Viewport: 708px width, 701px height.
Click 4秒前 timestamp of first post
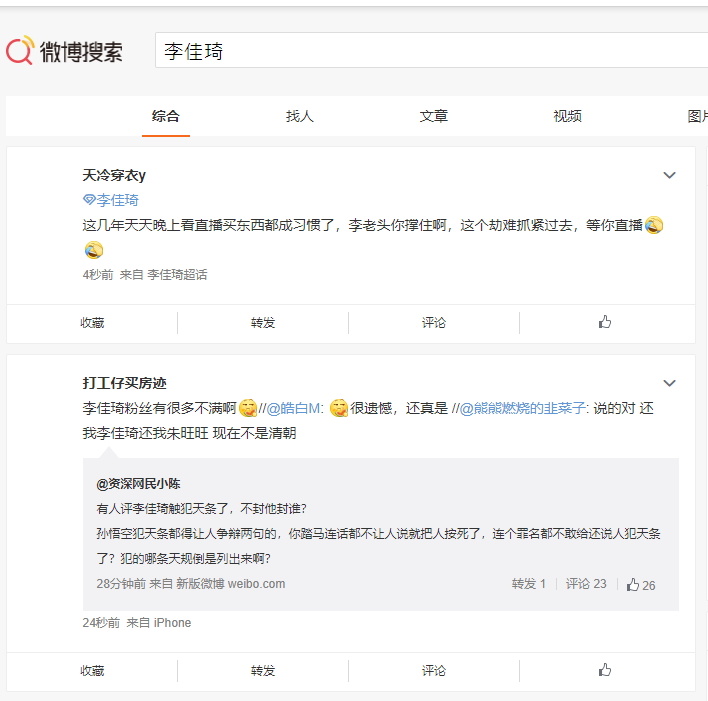(98, 275)
